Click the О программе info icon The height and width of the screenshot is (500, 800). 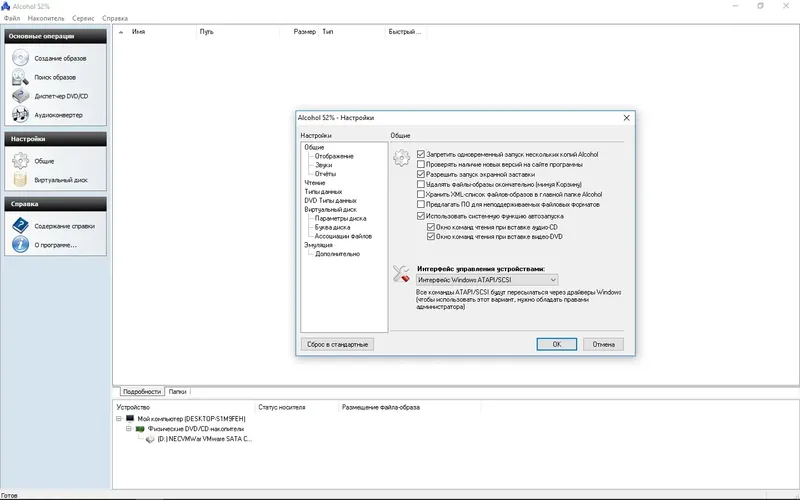click(20, 244)
